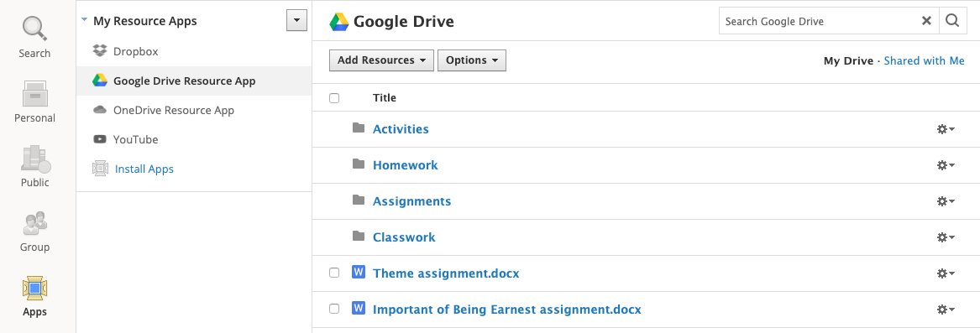Open the Options dropdown menu

pos(471,60)
